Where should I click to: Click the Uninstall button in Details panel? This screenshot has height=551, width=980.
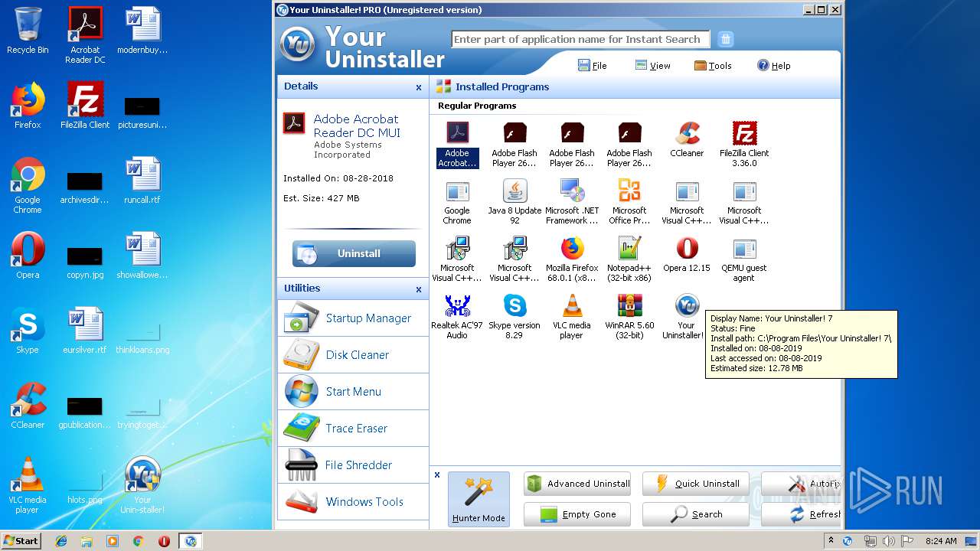354,253
